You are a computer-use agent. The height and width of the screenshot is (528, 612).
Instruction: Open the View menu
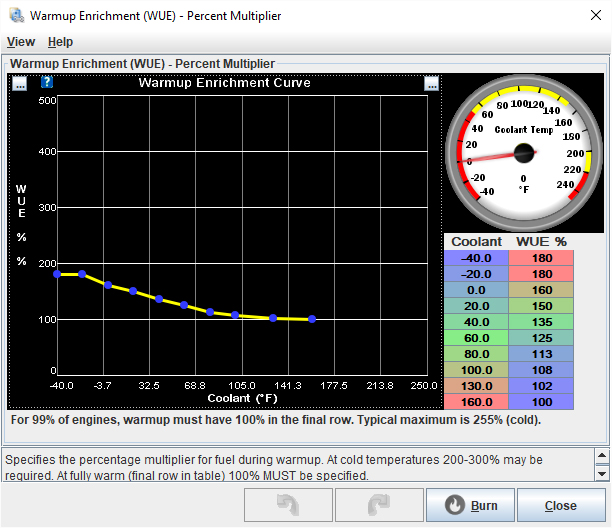click(21, 42)
